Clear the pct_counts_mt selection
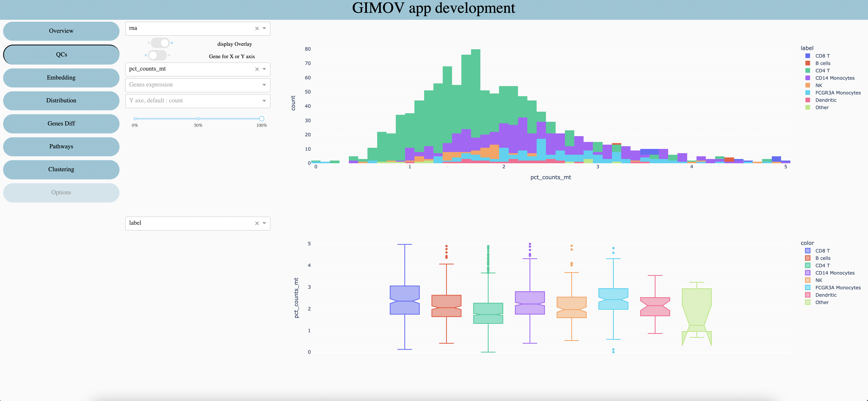 click(x=257, y=69)
